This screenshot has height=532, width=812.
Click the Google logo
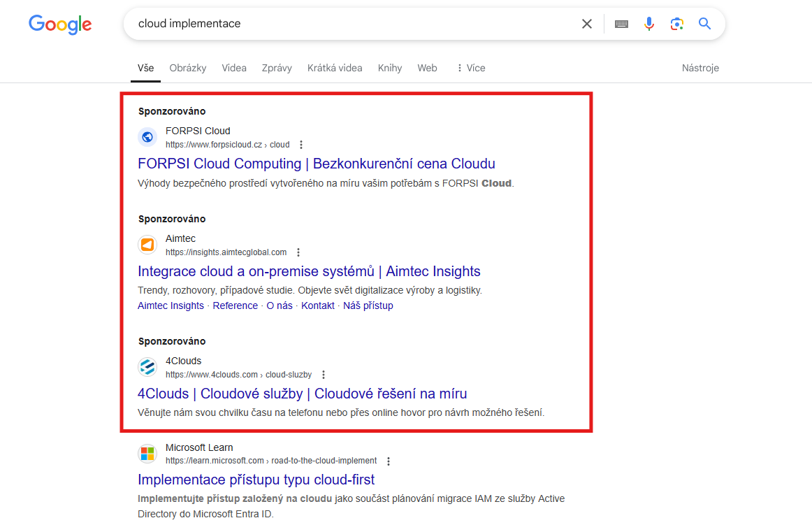click(60, 24)
